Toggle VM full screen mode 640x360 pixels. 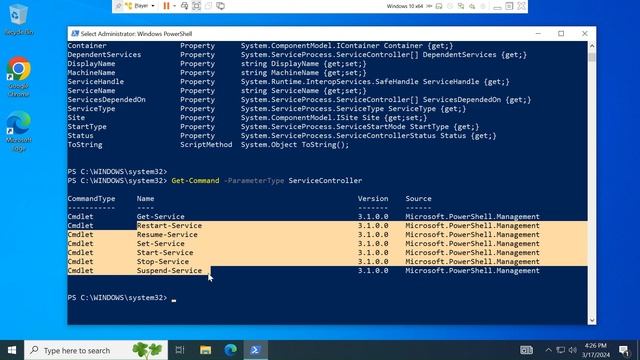pyautogui.click(x=196, y=6)
